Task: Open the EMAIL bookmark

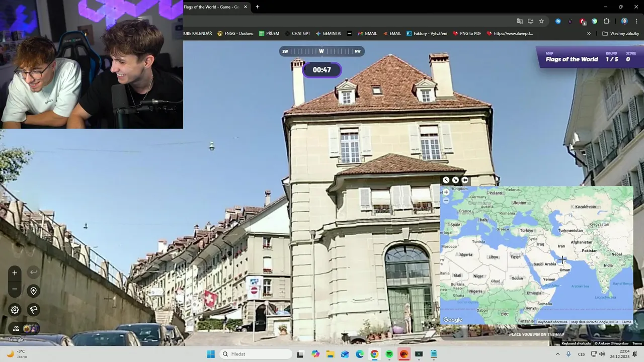Action: (x=392, y=34)
